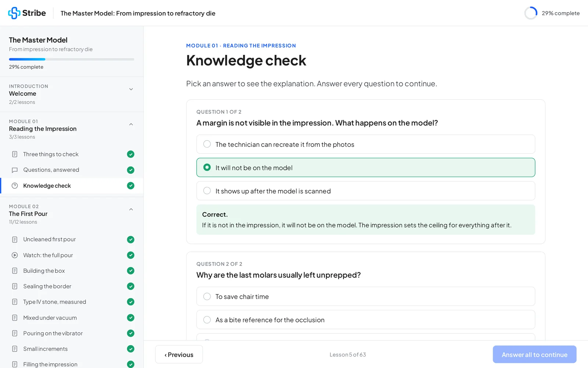Select 'It will not be on the model'
This screenshot has width=588, height=368.
366,167
